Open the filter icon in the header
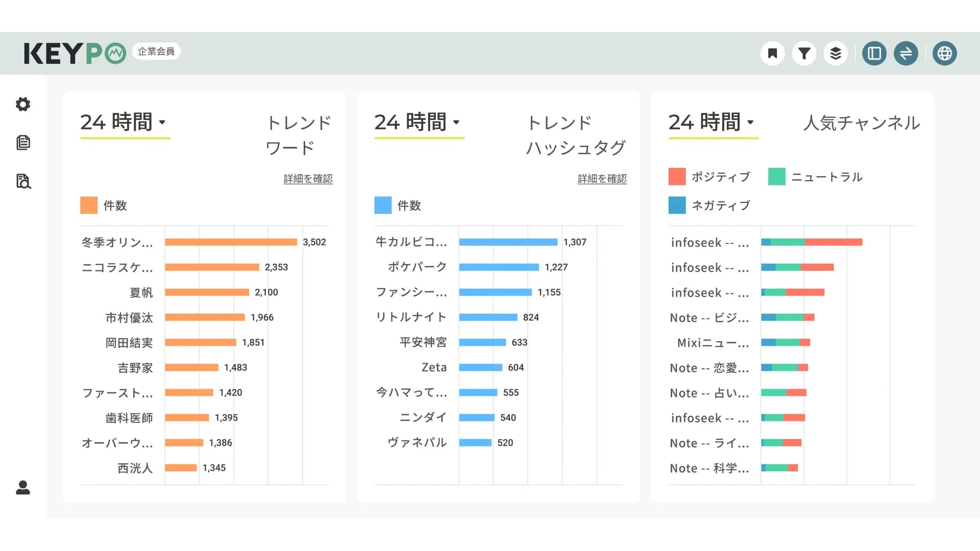 point(804,53)
